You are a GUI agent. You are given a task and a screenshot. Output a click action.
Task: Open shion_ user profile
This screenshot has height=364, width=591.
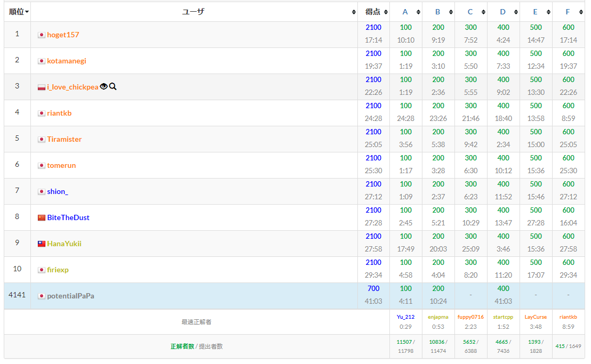[58, 192]
